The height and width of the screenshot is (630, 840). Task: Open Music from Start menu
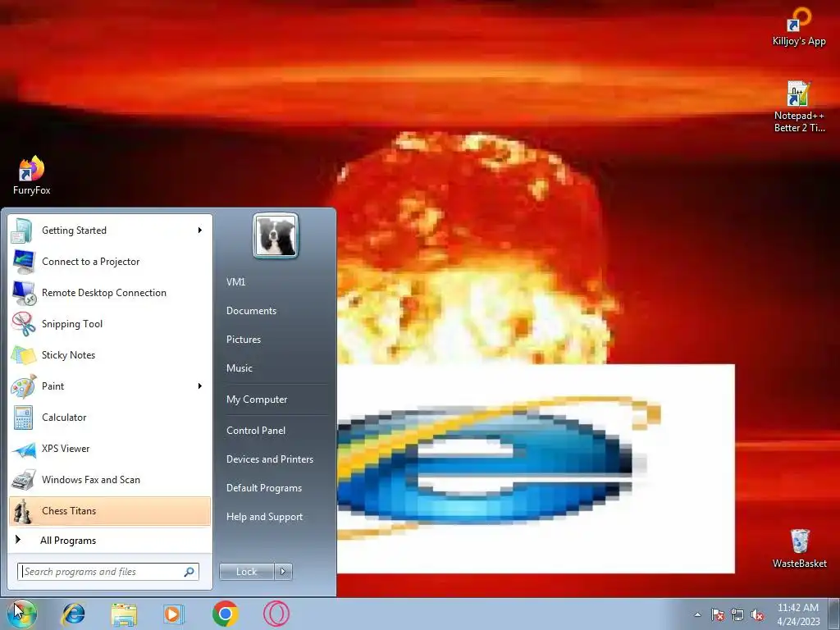(239, 368)
